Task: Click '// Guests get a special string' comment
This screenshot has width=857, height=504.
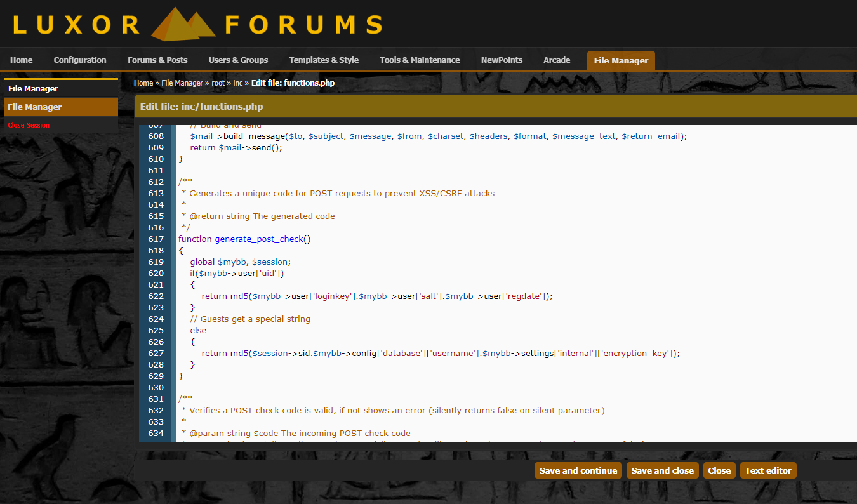Action: tap(250, 319)
